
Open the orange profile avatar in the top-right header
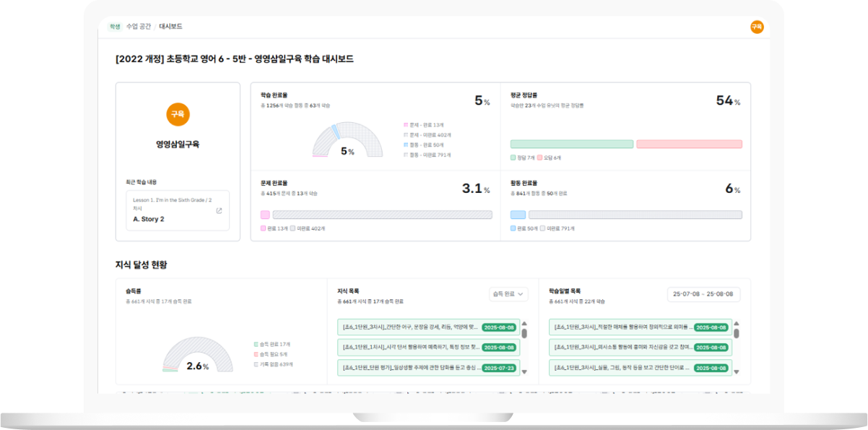pos(757,27)
